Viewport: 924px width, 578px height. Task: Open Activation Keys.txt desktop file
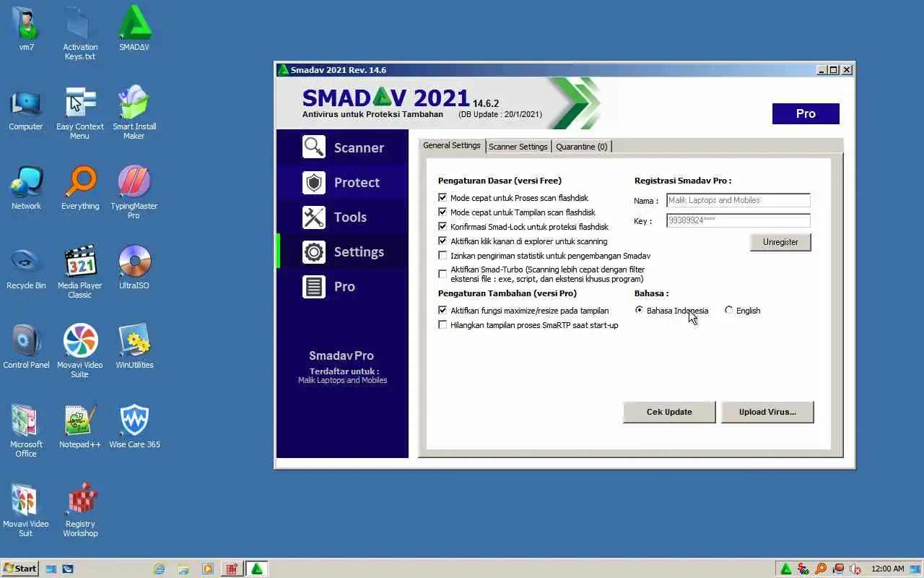tap(80, 34)
